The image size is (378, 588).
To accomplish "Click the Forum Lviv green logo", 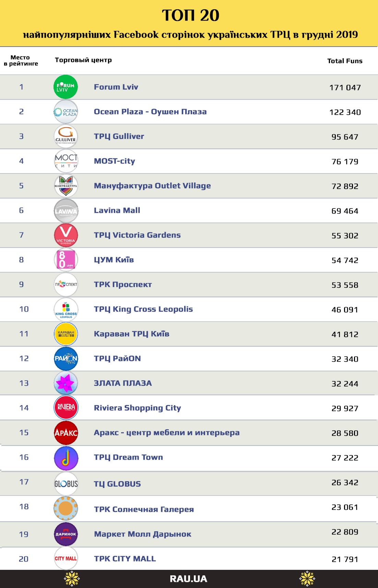I will (66, 87).
